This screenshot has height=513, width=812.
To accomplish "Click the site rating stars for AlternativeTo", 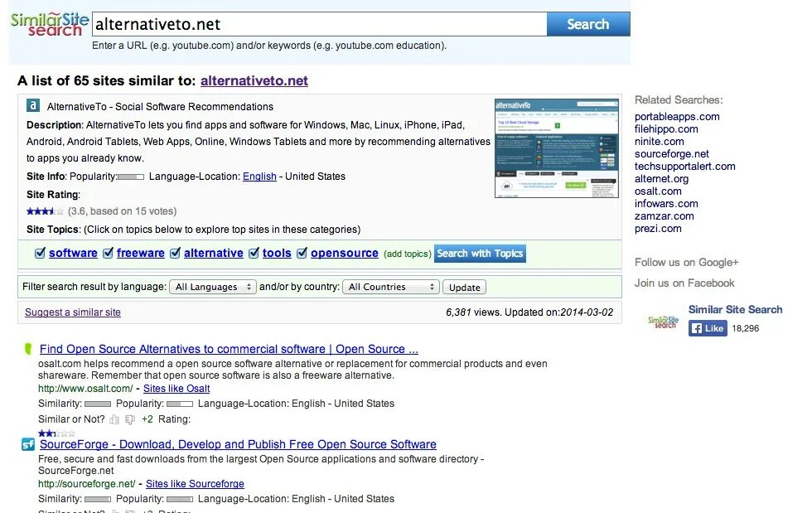I will 45,211.
